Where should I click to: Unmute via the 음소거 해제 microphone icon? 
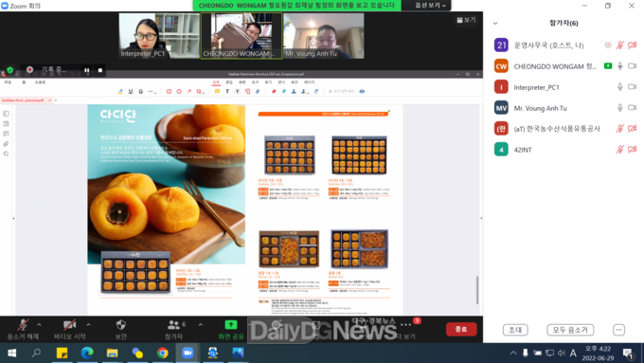tap(23, 325)
